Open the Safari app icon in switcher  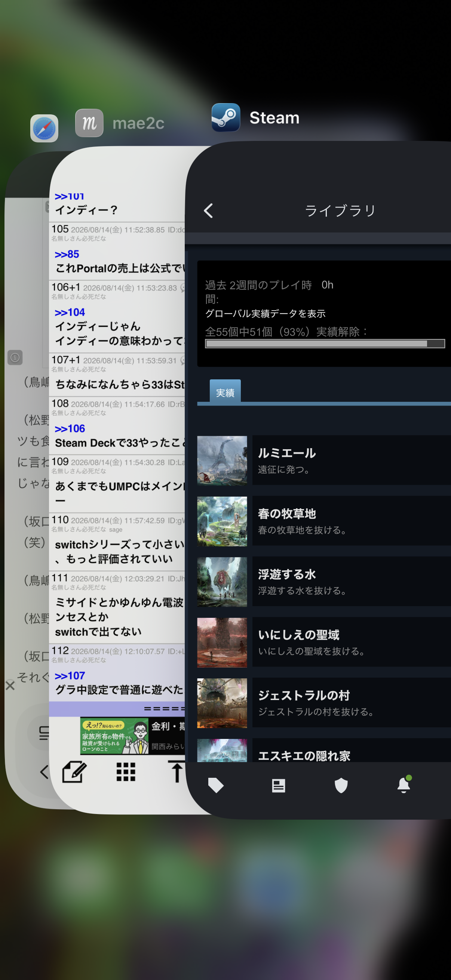point(44,128)
